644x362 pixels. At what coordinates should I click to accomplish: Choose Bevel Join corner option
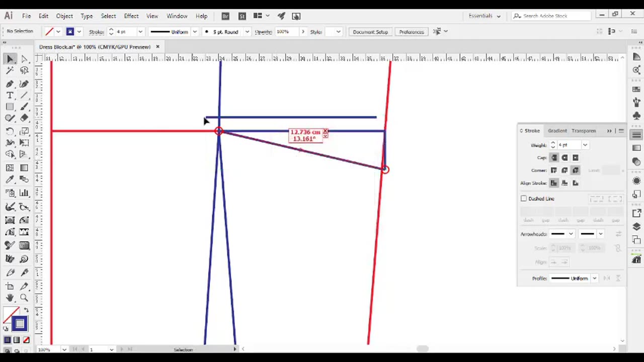(576, 170)
